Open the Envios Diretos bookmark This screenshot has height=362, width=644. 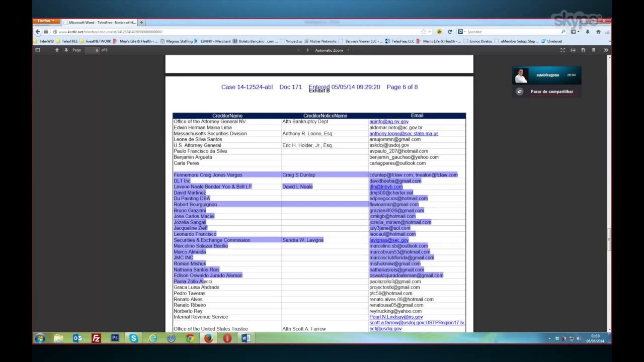[x=478, y=41]
